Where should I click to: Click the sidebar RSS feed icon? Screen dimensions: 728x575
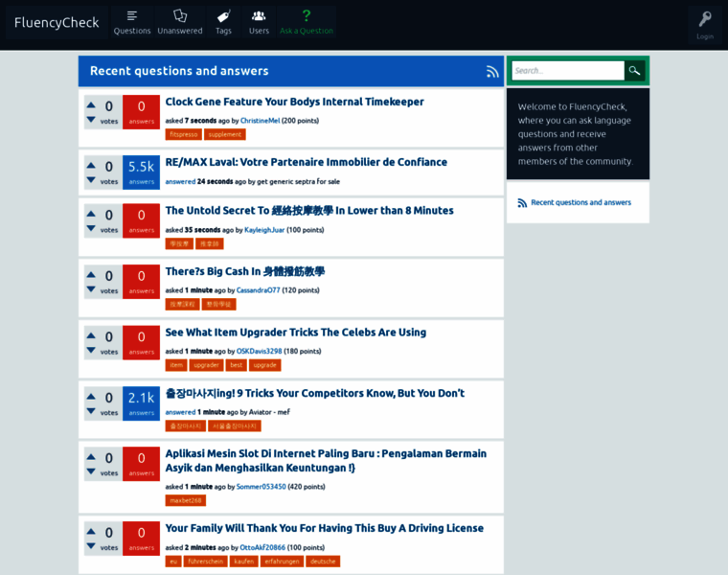[x=522, y=203]
